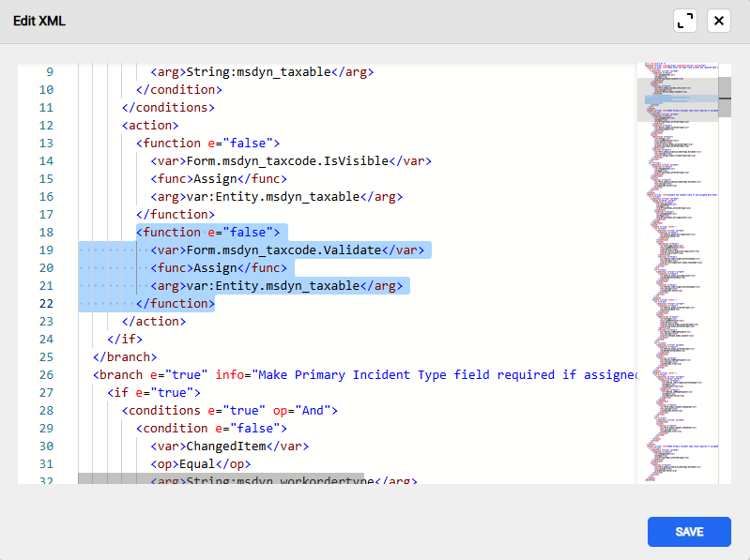Viewport: 750px width, 560px height.
Task: Expand the XML editor to fullscreen
Action: coord(685,21)
